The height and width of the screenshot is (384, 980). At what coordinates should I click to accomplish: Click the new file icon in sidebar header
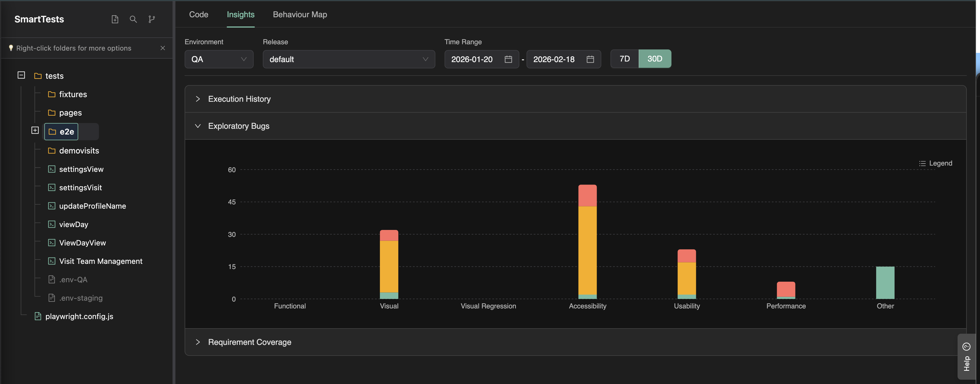115,19
